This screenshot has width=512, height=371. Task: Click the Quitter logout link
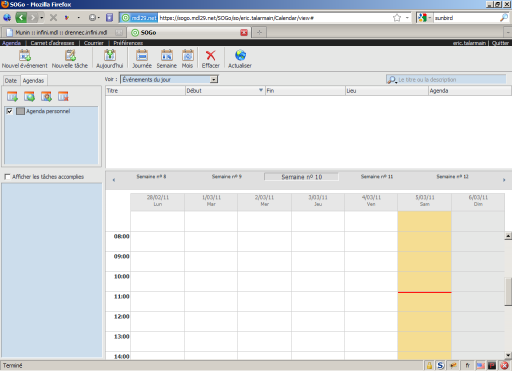(x=500, y=43)
